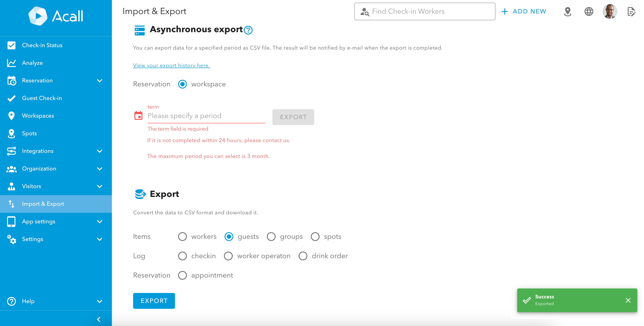Click the location pin icon in header
The image size is (644, 326).
(x=568, y=11)
